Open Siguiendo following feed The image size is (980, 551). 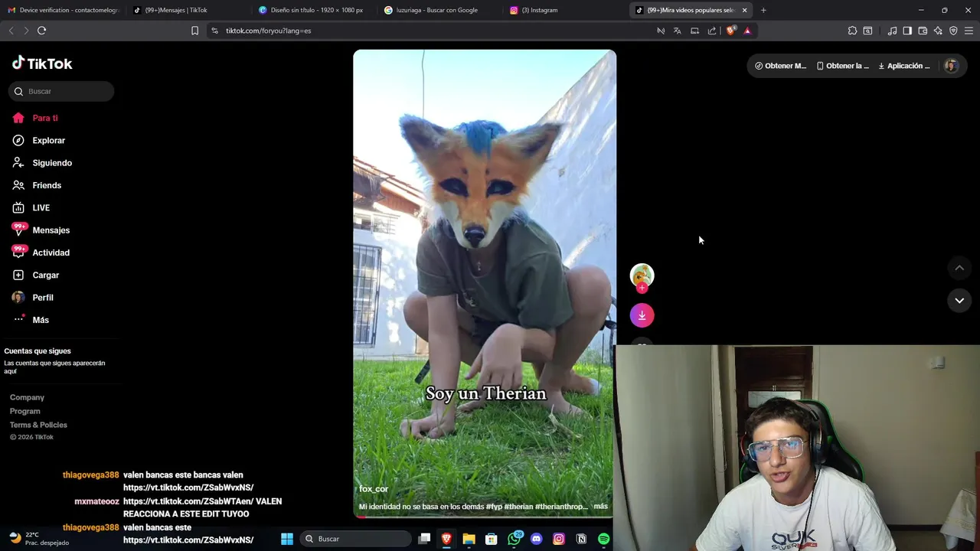tap(52, 163)
